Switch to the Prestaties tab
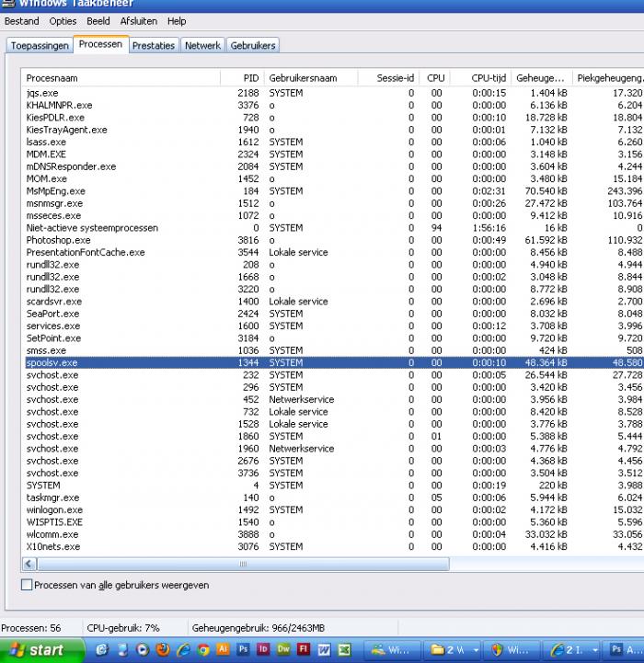The height and width of the screenshot is (663, 644). point(154,45)
